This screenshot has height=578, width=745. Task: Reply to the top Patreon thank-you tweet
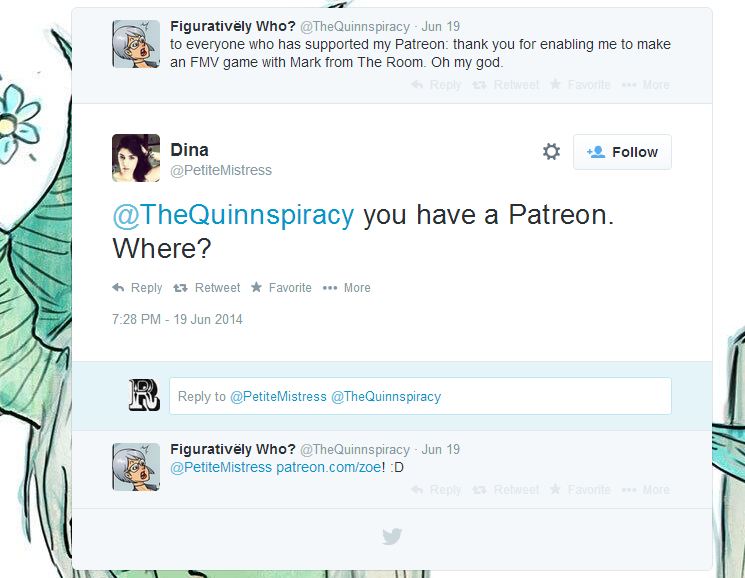pos(436,85)
